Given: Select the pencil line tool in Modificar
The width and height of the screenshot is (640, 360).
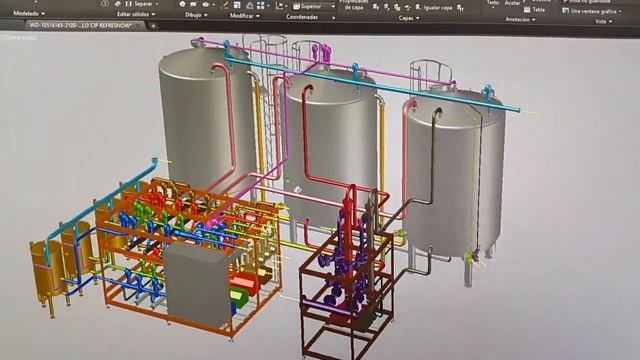Looking at the screenshot, I should 225,5.
